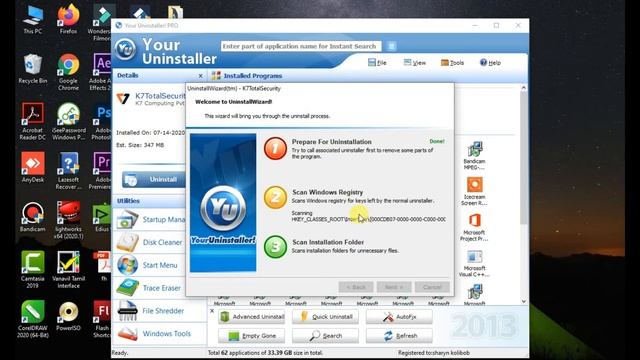The height and width of the screenshot is (360, 640).
Task: Open Startup Manager utility
Action: click(151, 220)
